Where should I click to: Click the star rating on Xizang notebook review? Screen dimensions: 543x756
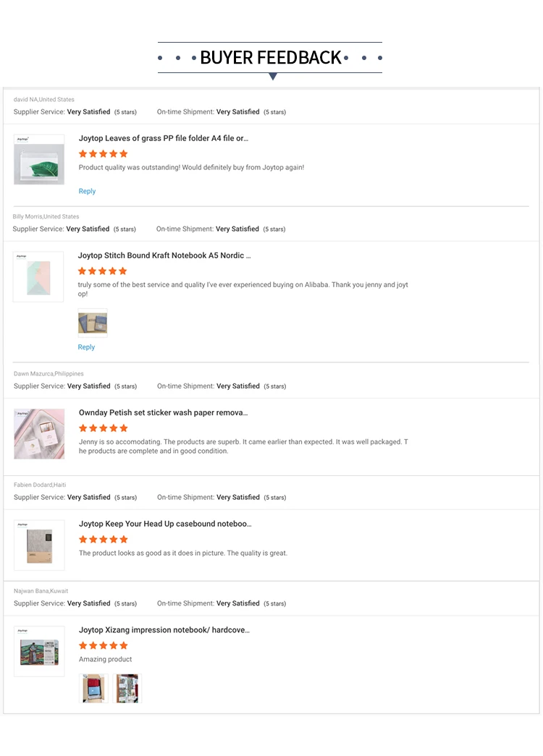tap(103, 645)
